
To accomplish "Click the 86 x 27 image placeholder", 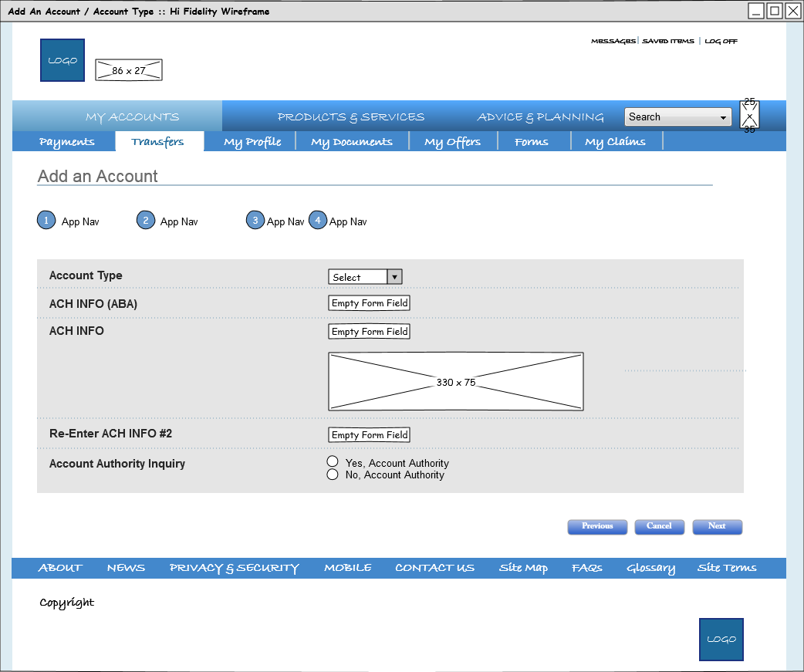I will [x=129, y=70].
